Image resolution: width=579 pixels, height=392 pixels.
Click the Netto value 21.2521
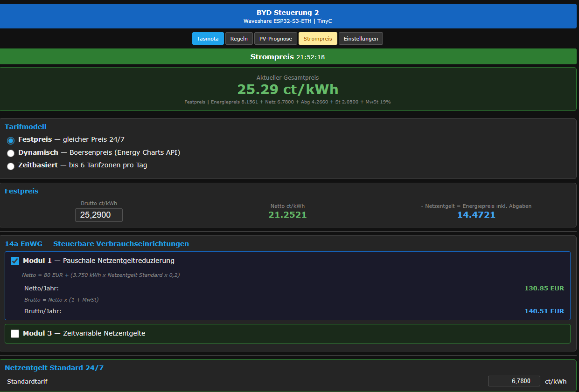pos(287,215)
